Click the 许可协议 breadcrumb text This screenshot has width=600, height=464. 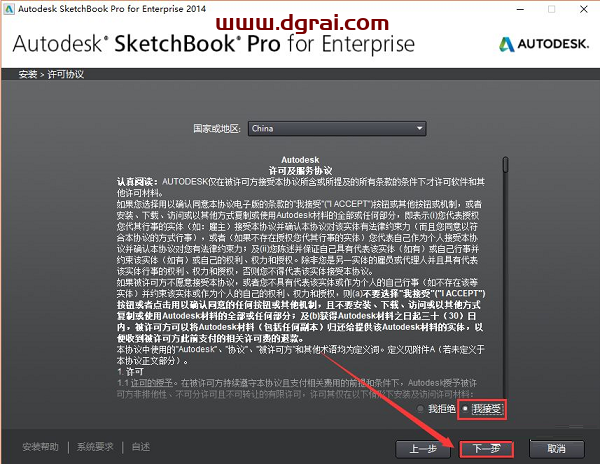click(x=65, y=74)
